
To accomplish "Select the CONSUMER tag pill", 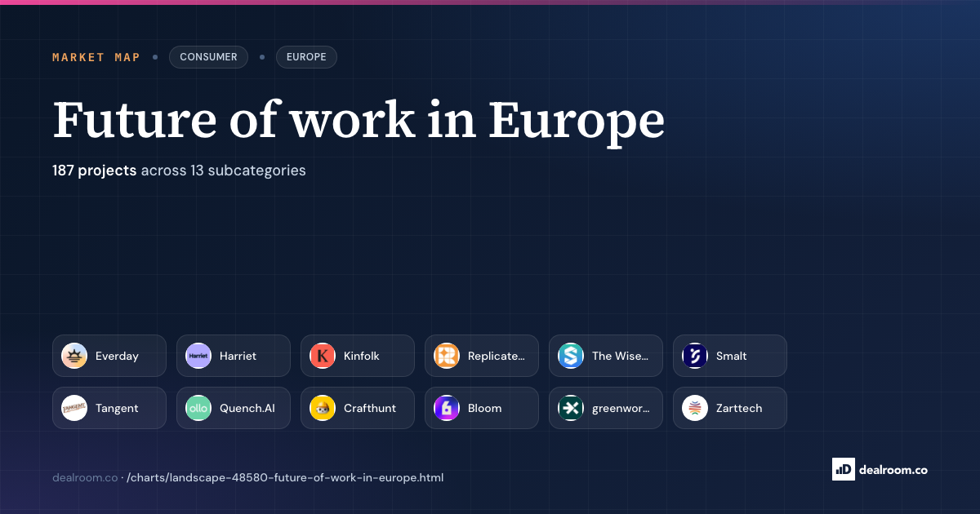I will [208, 57].
